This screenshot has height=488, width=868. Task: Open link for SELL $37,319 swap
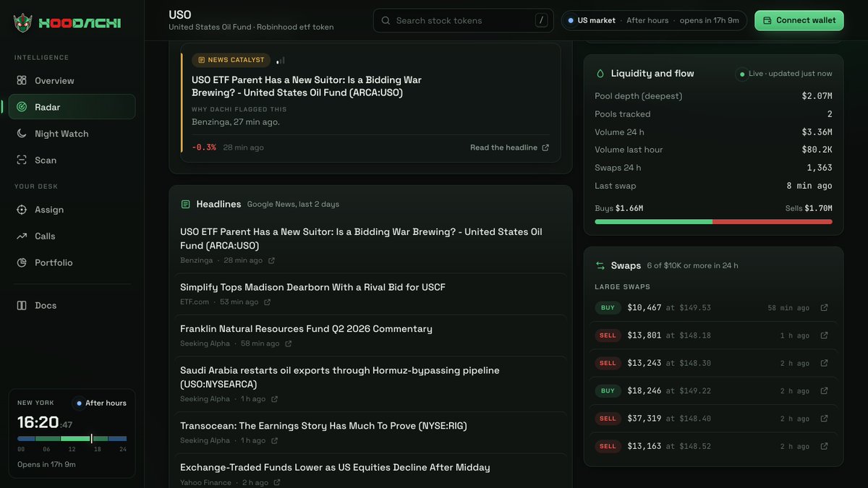coord(824,419)
